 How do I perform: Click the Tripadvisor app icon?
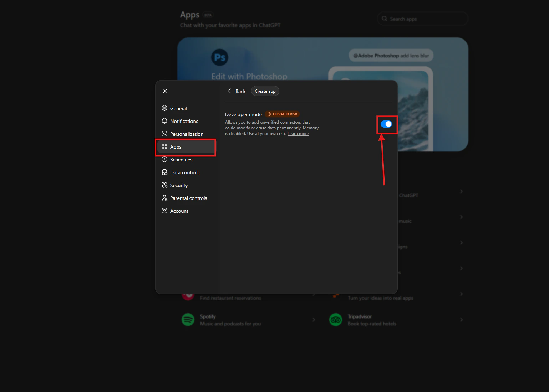[335, 320]
